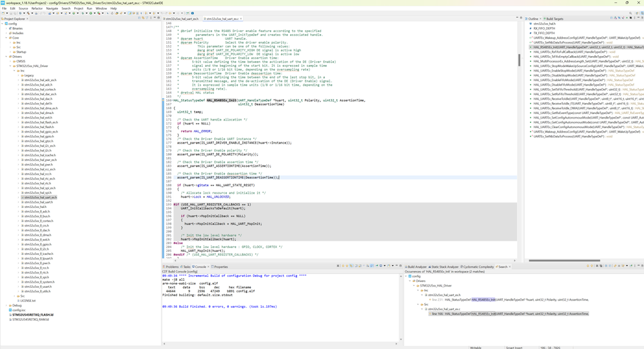Screen dimensions: 644x349
Task: Open the Navigate menu
Action: click(52, 8)
